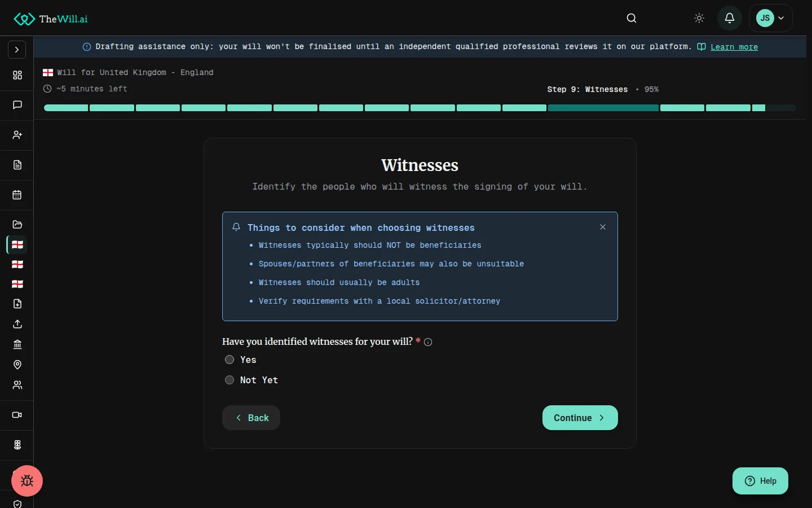Click the new file plus icon in sidebar
Viewport: 812px width, 508px height.
click(17, 304)
